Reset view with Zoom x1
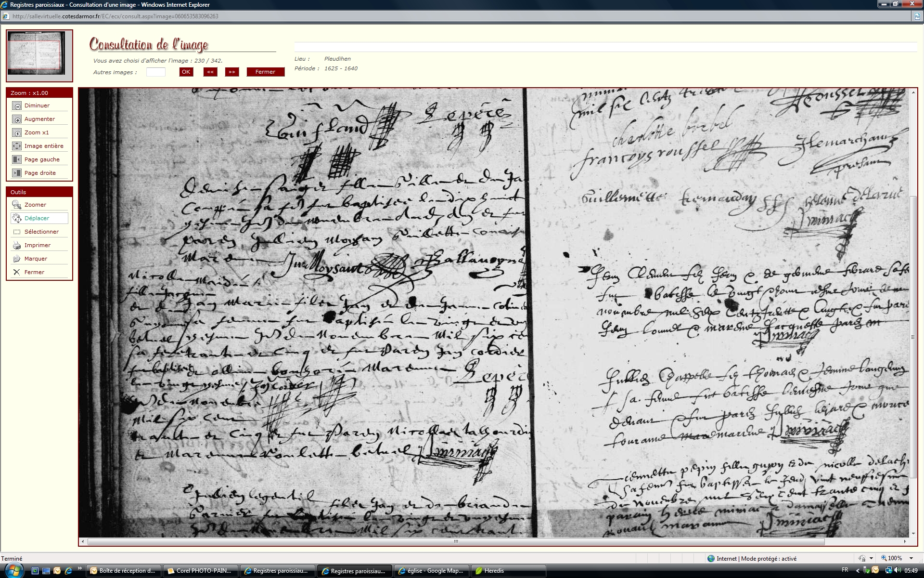Screen dimensions: 924x578 [17, 132]
